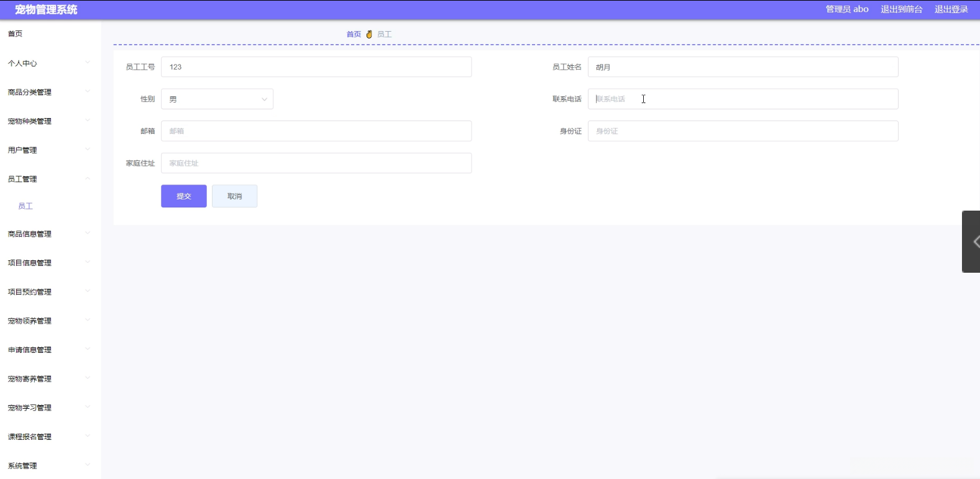Viewport: 980px width, 479px height.
Task: Click the 员工工号 field label
Action: (140, 67)
